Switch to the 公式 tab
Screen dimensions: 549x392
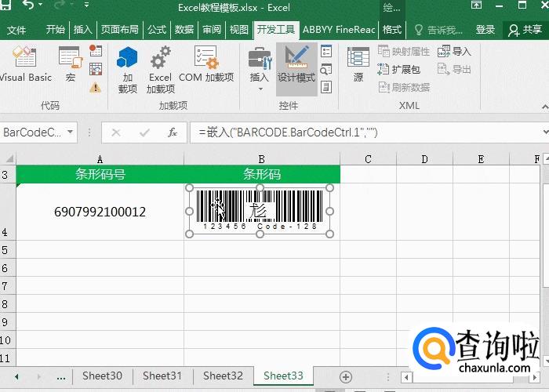click(x=157, y=30)
